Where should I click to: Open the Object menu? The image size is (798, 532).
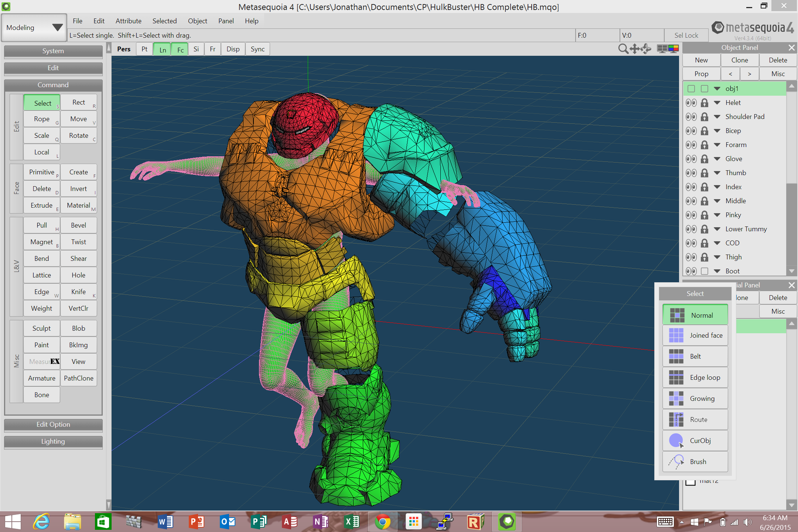click(x=198, y=21)
